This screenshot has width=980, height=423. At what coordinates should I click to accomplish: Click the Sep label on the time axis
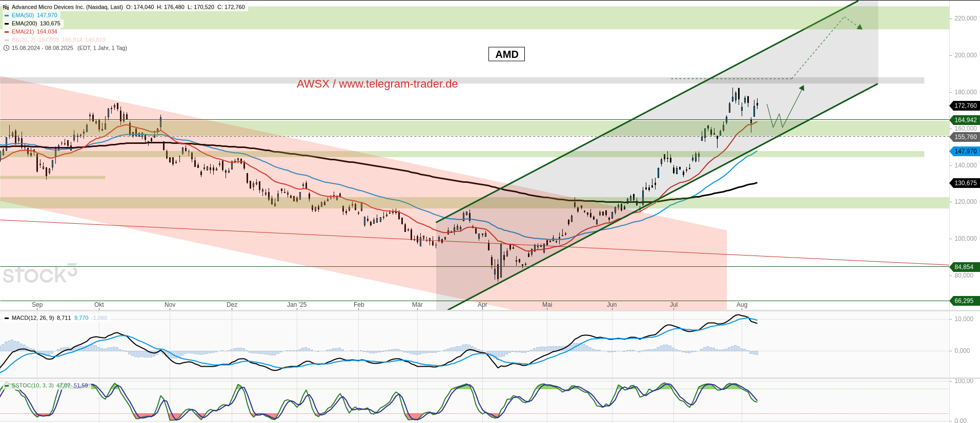coord(37,305)
